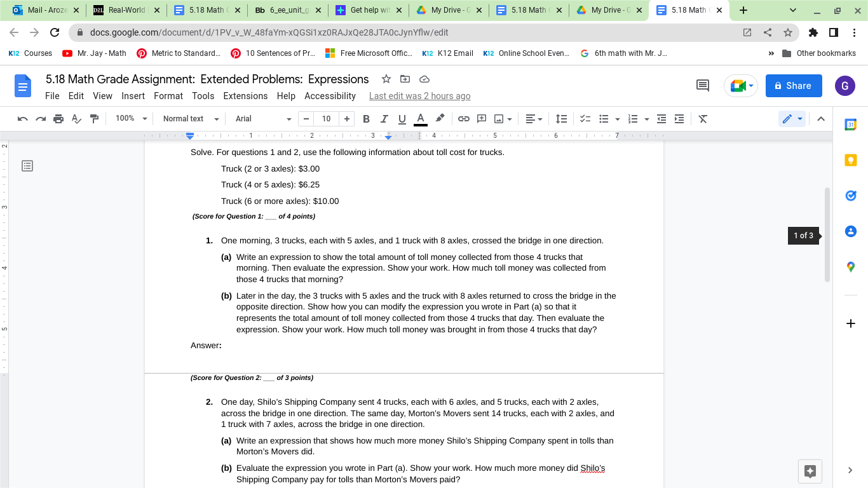
Task: Toggle checklist formatting
Action: [585, 119]
